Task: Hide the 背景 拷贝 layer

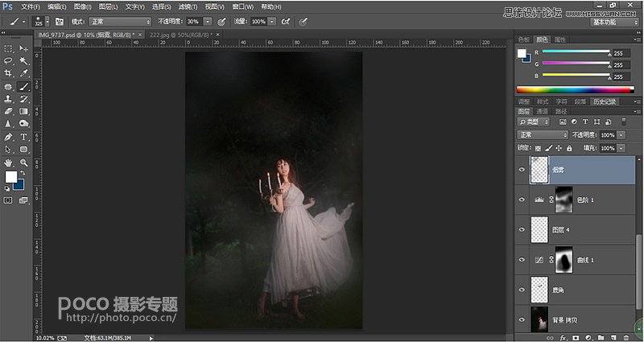Action: point(522,319)
